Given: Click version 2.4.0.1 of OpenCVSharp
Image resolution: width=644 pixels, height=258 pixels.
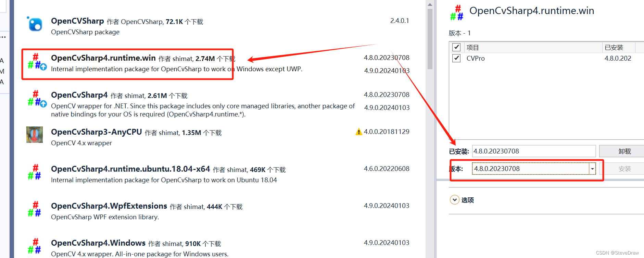Looking at the screenshot, I should 400,21.
